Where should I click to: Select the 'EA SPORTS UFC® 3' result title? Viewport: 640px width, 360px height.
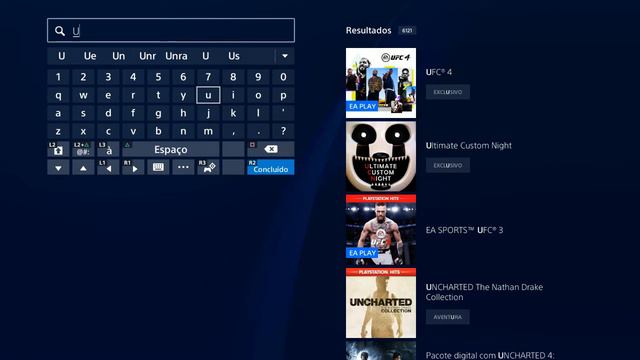pyautogui.click(x=464, y=230)
